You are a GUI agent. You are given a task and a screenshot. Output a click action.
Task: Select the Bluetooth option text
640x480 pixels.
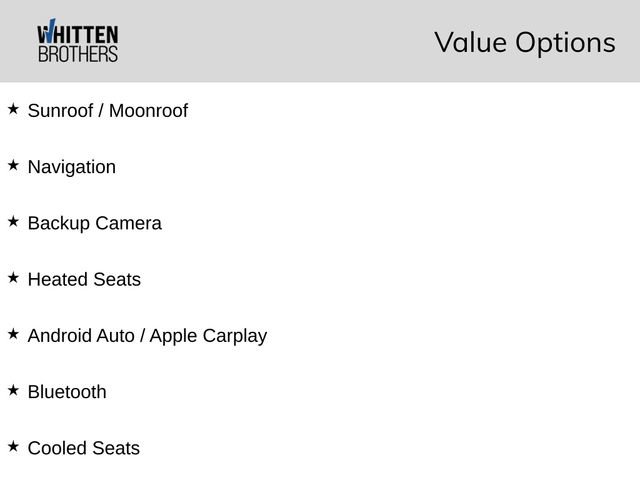(67, 391)
